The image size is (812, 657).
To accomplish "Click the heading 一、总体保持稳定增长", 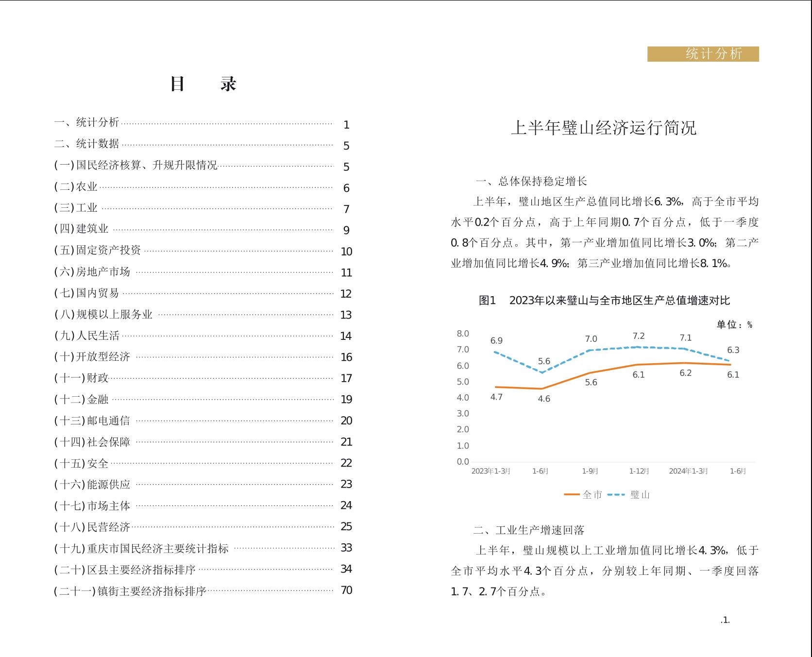I will click(531, 182).
